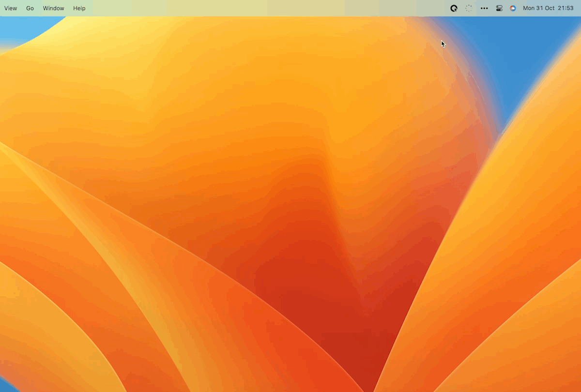Open the View menu

[11, 8]
